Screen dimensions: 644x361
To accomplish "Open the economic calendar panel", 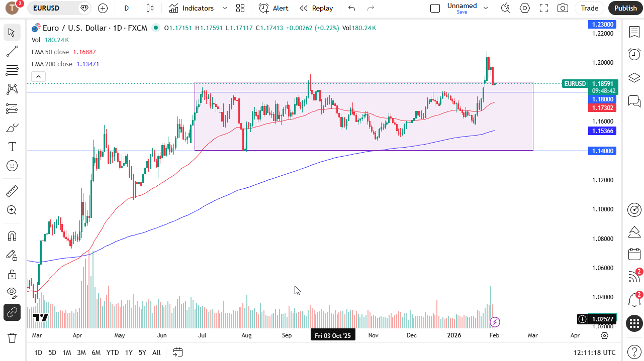I will click(634, 254).
